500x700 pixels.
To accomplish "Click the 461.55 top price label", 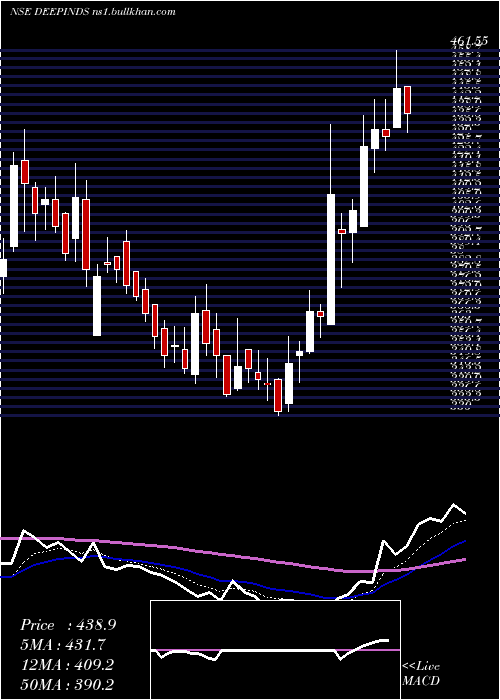I will pos(468,41).
